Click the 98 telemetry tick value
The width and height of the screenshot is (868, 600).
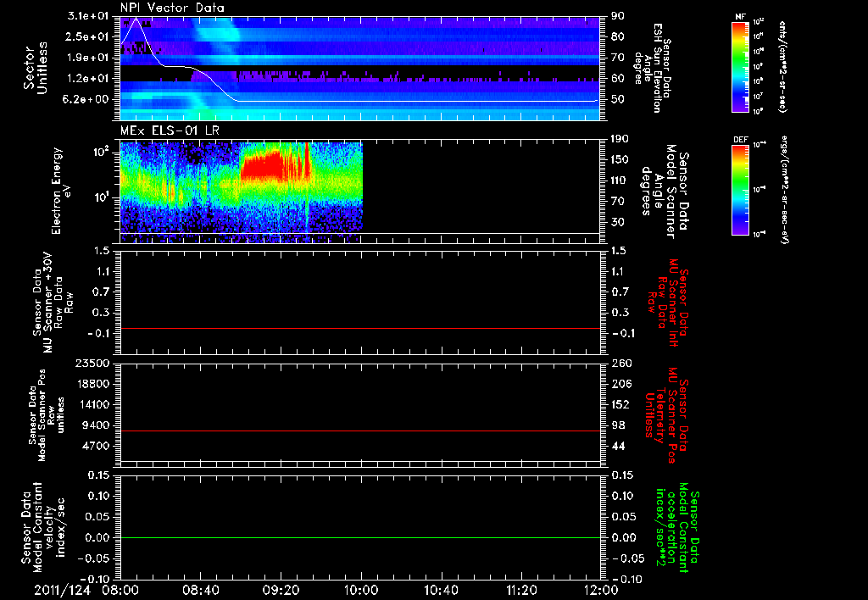point(618,425)
